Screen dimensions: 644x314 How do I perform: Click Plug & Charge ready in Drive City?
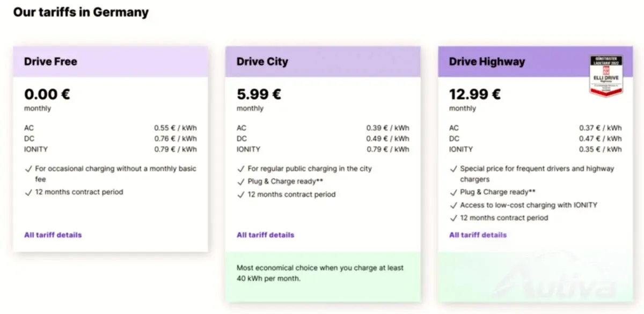coord(285,181)
